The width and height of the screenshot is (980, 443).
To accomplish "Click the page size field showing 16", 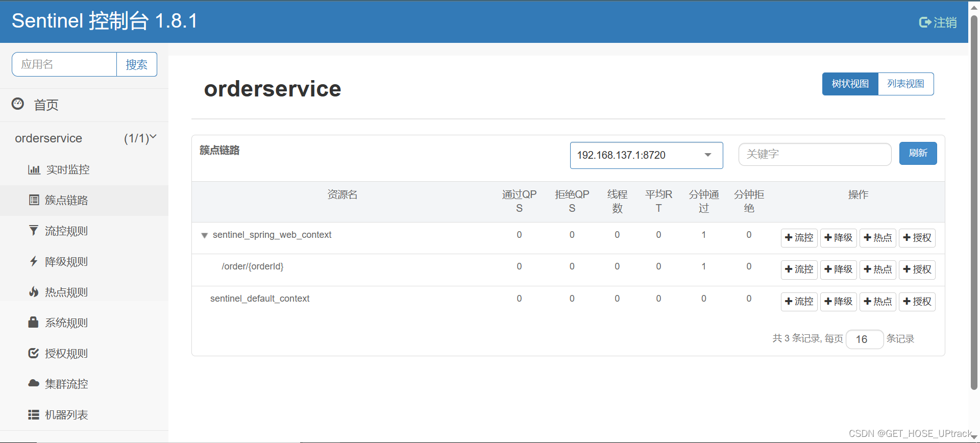I will (x=865, y=339).
